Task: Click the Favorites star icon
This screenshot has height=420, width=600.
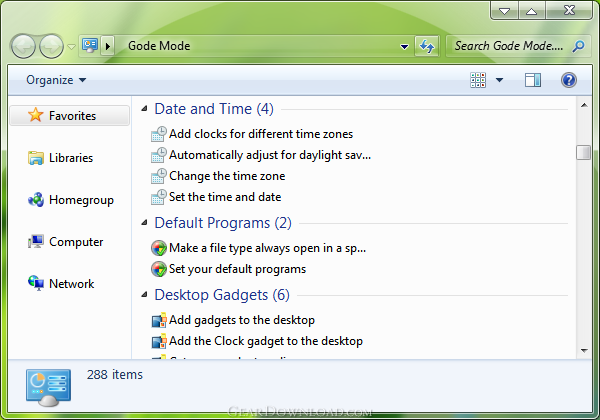Action: click(x=36, y=115)
